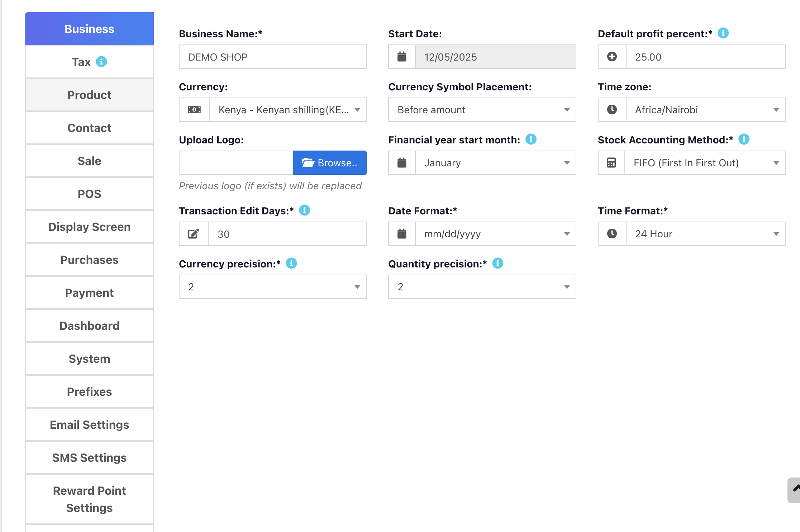
Task: Click Stock Accounting Method info icon
Action: tap(744, 139)
